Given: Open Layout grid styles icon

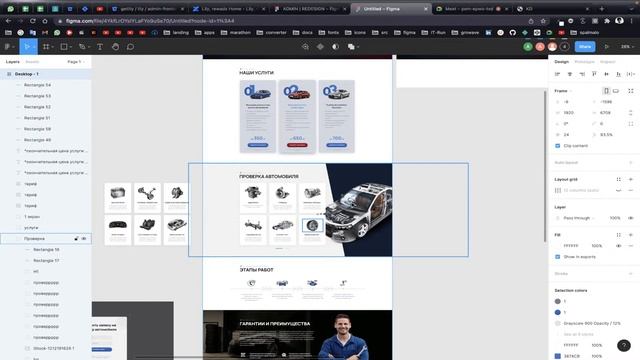Looking at the screenshot, I should point(619,179).
